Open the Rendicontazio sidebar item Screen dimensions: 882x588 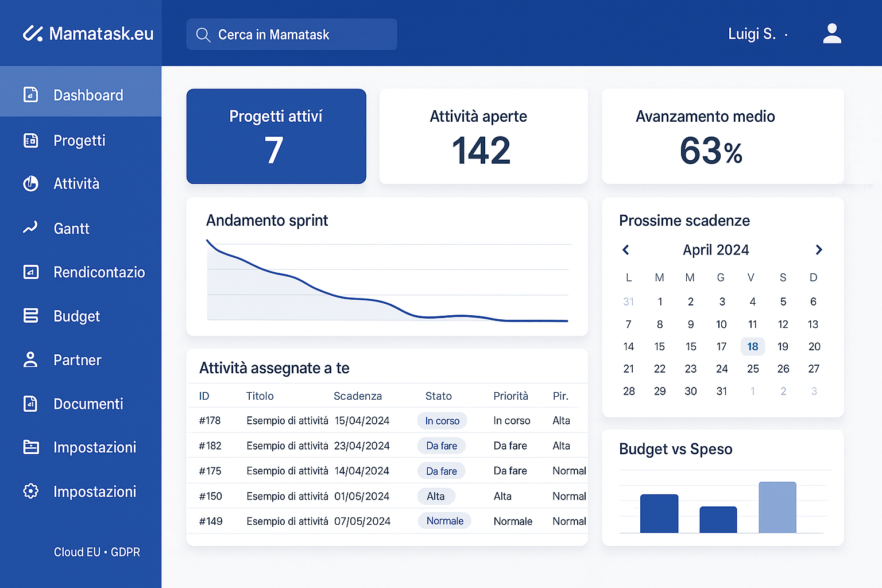tap(99, 272)
